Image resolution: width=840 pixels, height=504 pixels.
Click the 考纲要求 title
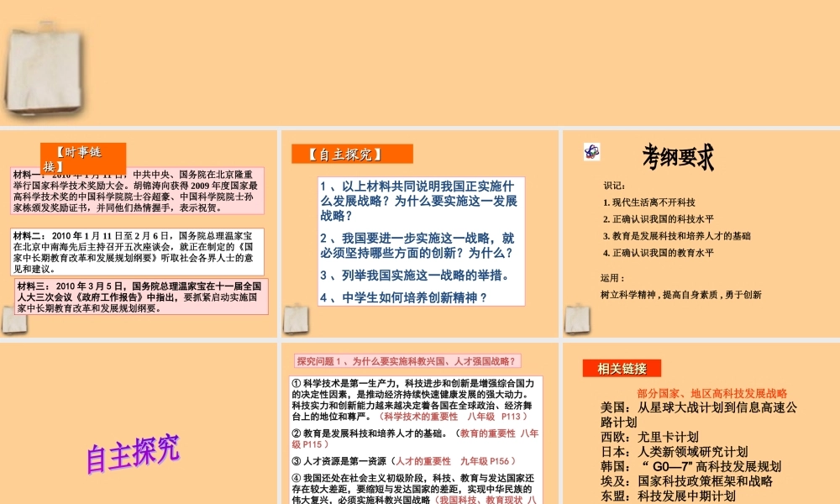coord(678,157)
